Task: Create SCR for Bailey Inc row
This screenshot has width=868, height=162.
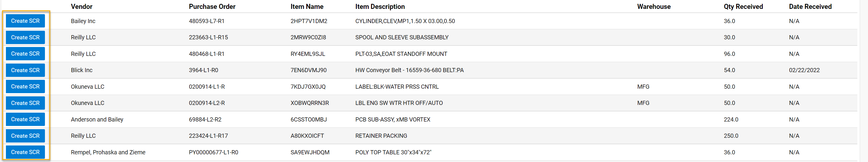Action: [25, 21]
